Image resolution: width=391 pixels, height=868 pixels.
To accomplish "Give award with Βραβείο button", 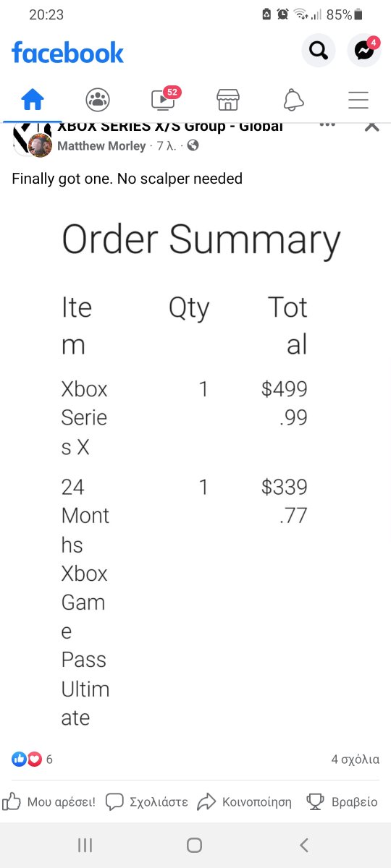I will click(342, 801).
